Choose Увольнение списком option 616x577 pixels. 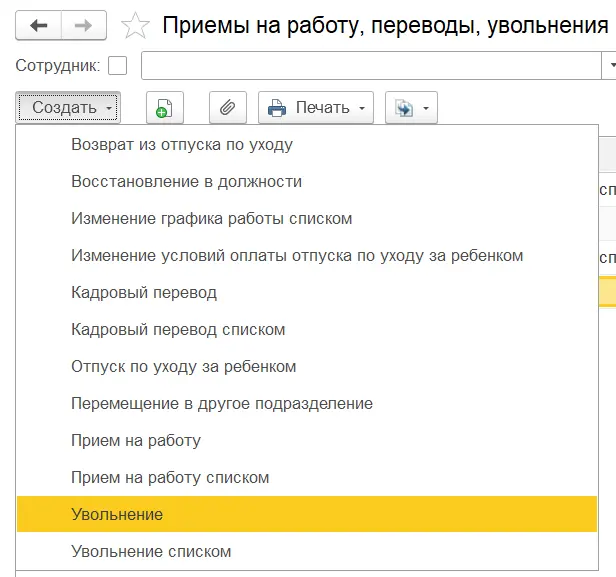(151, 551)
